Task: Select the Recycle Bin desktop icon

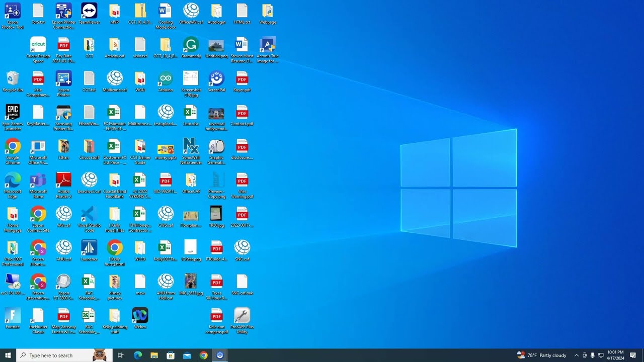Action: pos(13,81)
